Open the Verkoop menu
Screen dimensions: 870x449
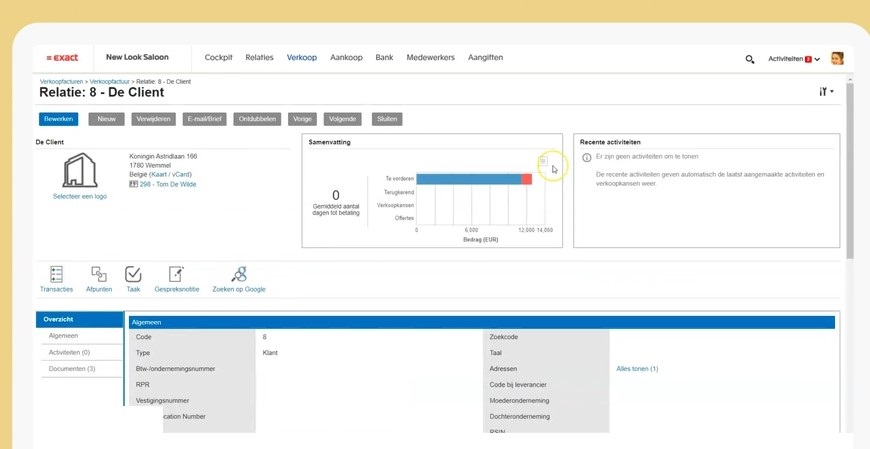[x=301, y=58]
